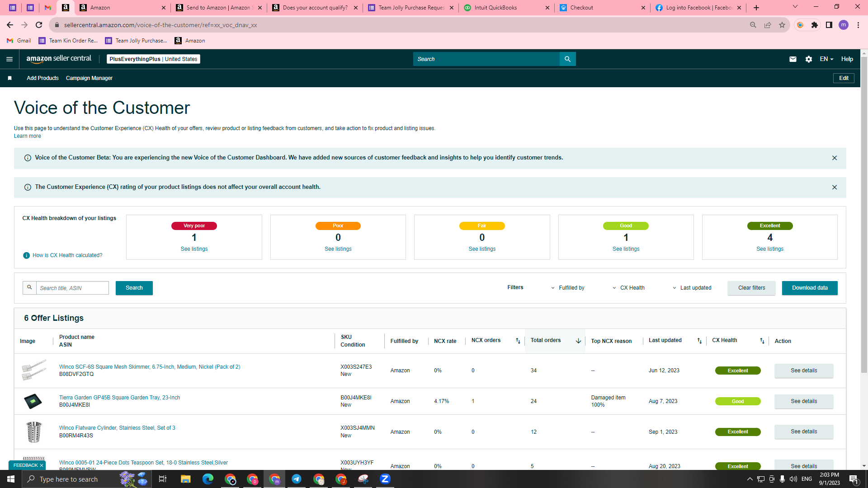
Task: Click the Amazon Seller Central logo
Action: point(59,59)
